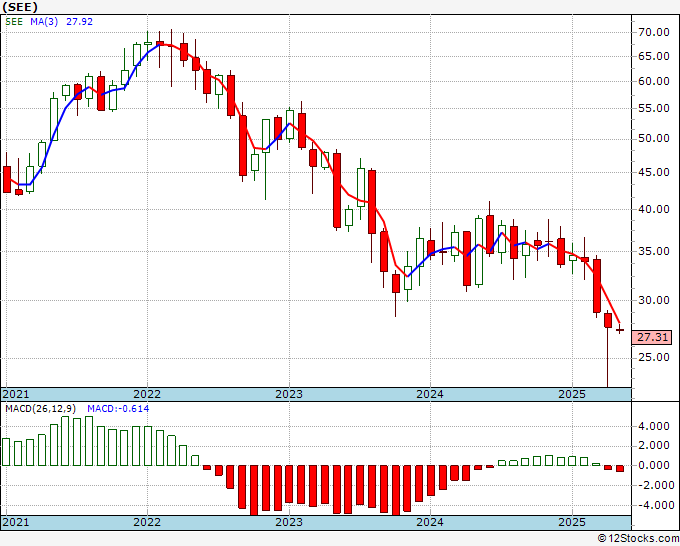Click 2025 on the MACD panel timeline
680x546 pixels.
click(572, 522)
